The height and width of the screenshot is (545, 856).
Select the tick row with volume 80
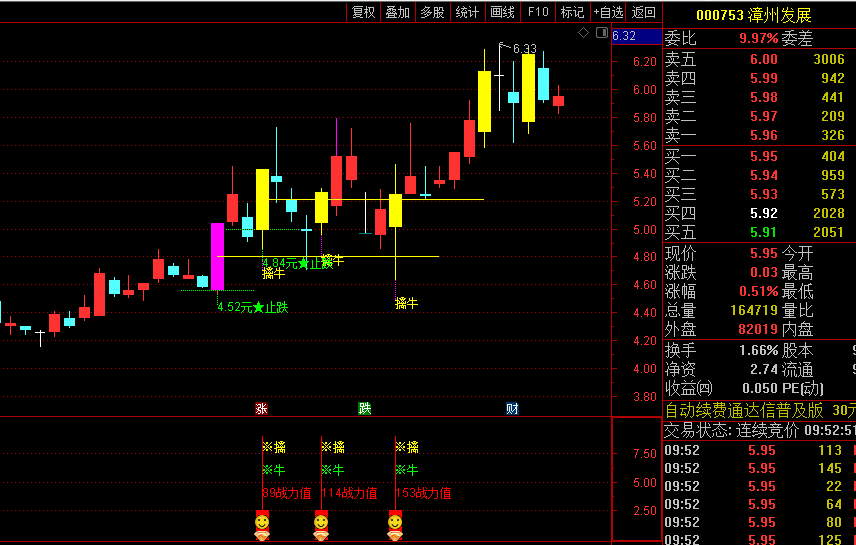coord(759,523)
